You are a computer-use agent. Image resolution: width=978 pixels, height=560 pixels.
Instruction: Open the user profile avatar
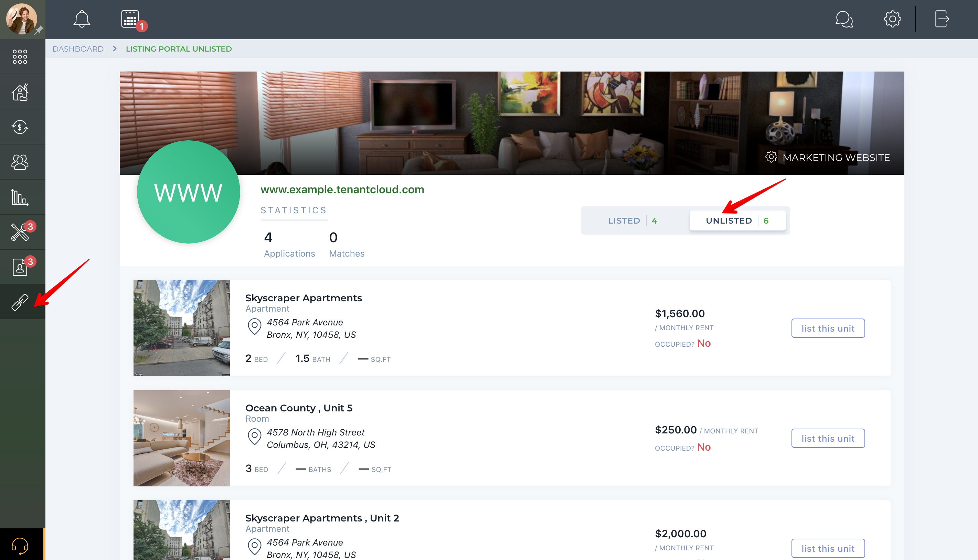pos(22,19)
